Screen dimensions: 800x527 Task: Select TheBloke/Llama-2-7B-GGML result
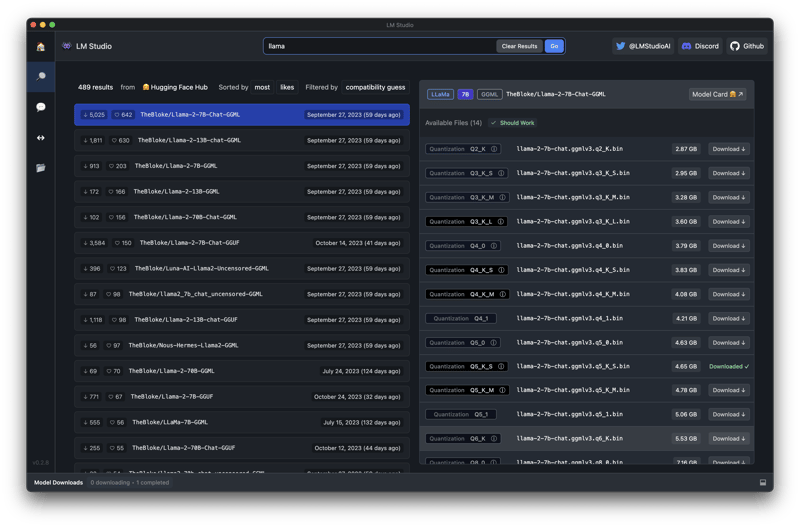tap(242, 166)
